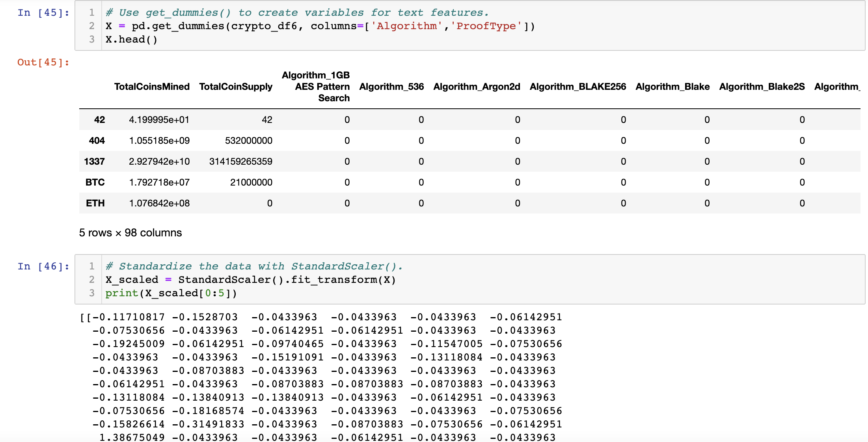This screenshot has width=868, height=442.
Task: Click BTC's TotalCoinsMined value 1.792718e+07
Action: (x=159, y=182)
